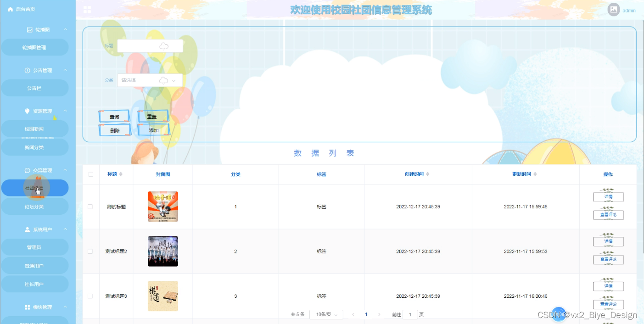Click the 资源管理 bulb icon
Screen dimensions: 644x324
(x=27, y=111)
